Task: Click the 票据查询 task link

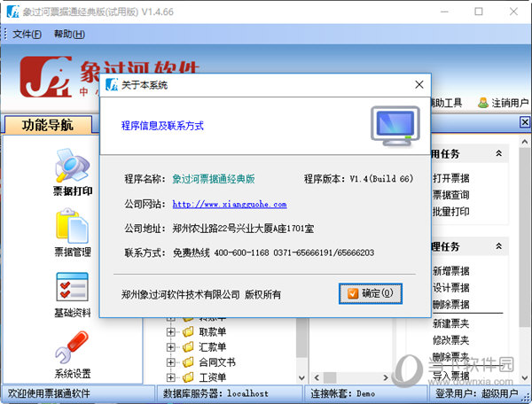Action: tap(451, 195)
